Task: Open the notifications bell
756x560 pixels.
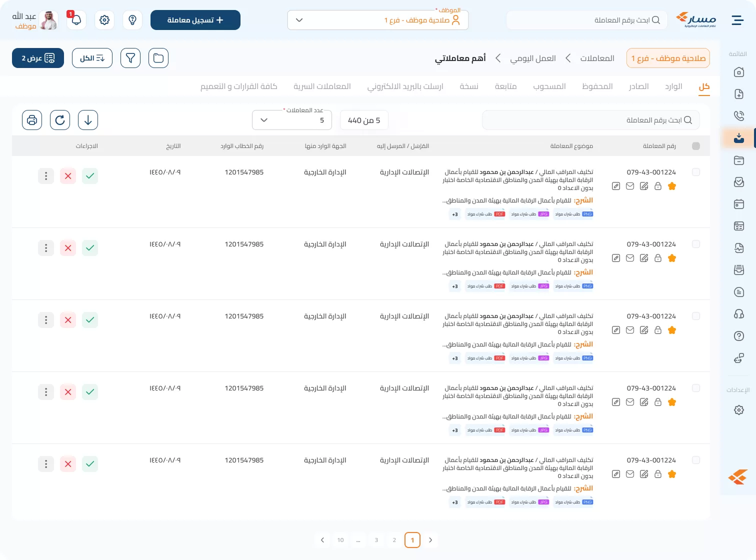Action: click(76, 20)
